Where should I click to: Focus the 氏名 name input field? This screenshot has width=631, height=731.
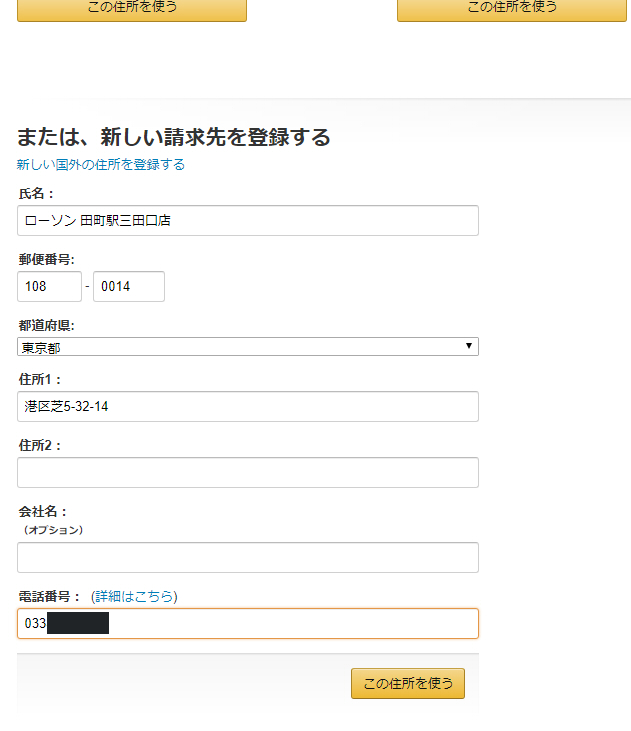pos(248,221)
